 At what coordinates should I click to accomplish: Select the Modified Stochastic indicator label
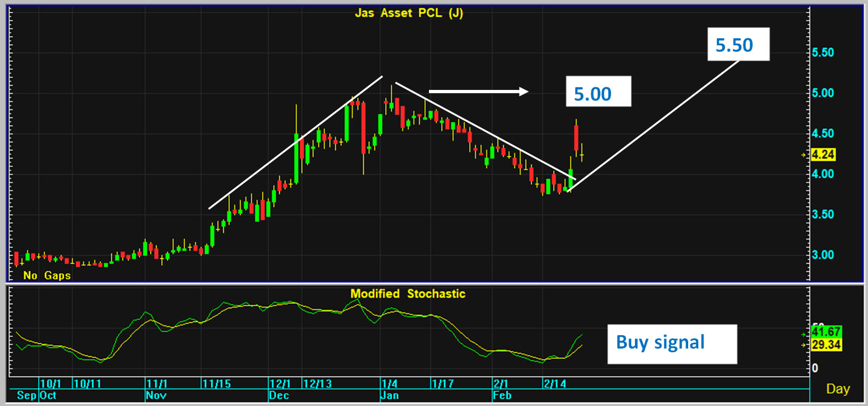(x=408, y=294)
